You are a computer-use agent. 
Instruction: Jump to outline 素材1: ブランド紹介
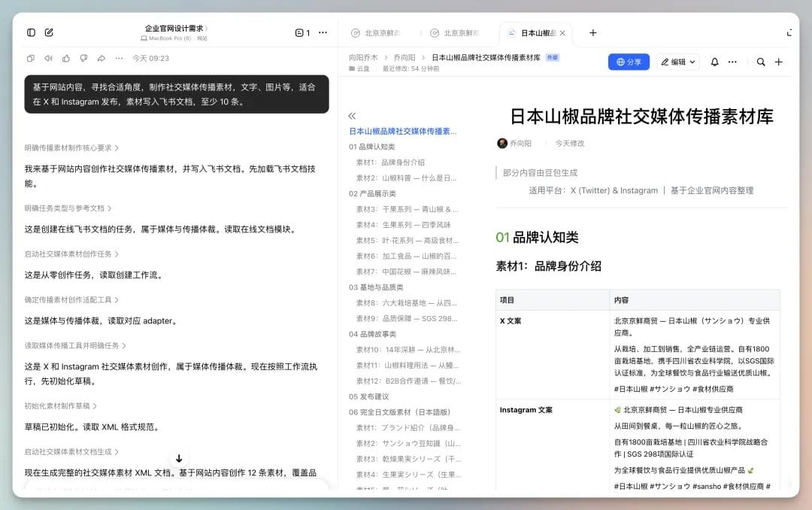click(408, 428)
